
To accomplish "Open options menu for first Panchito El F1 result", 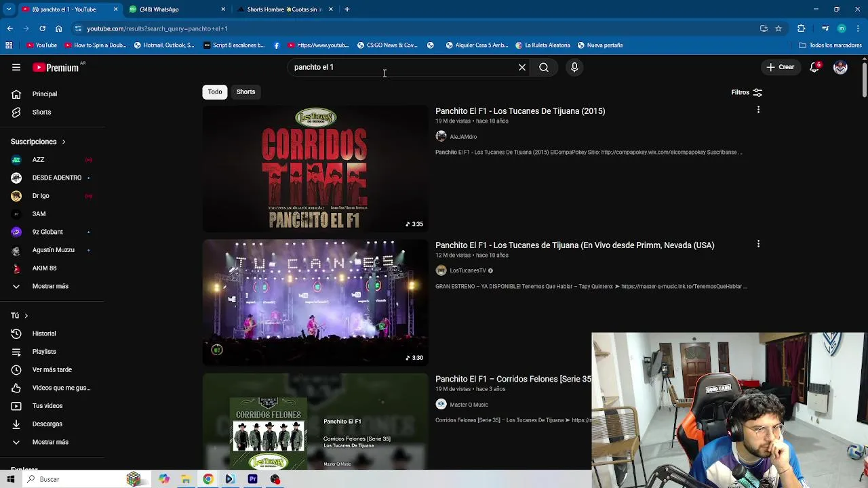I will tap(758, 110).
